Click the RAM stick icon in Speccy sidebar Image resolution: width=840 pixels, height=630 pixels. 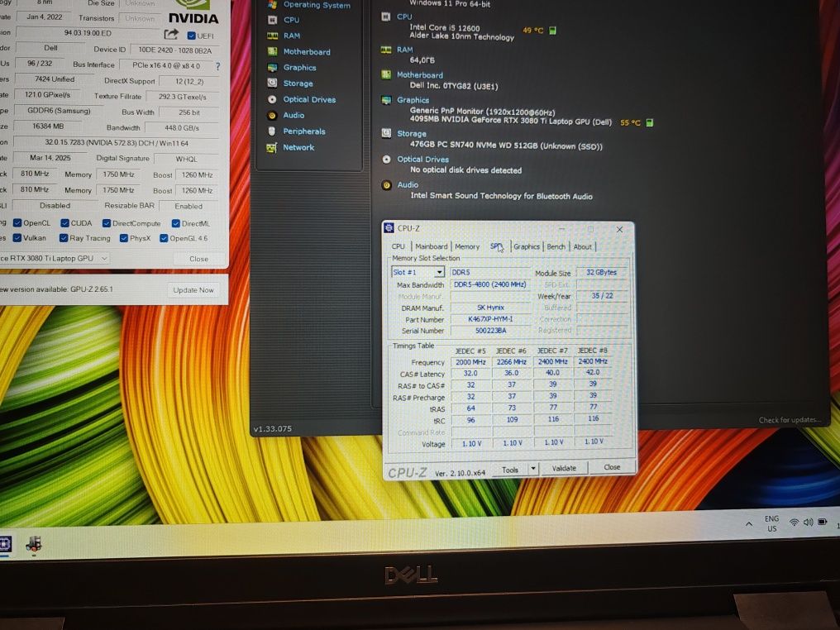tap(272, 36)
